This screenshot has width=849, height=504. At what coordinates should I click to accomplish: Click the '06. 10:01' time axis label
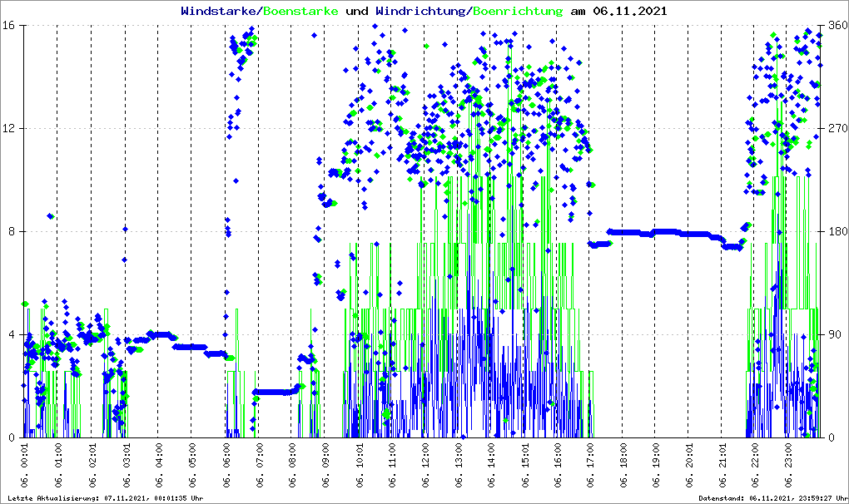[359, 465]
